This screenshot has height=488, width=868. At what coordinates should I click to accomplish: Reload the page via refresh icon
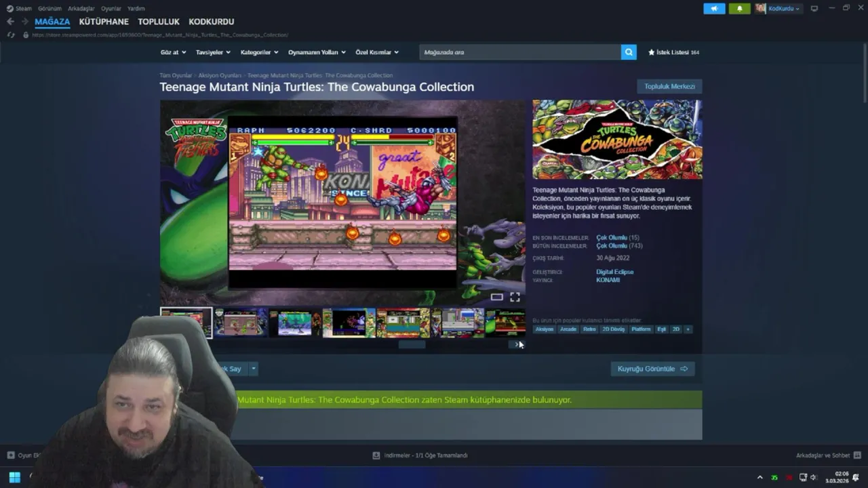point(10,35)
